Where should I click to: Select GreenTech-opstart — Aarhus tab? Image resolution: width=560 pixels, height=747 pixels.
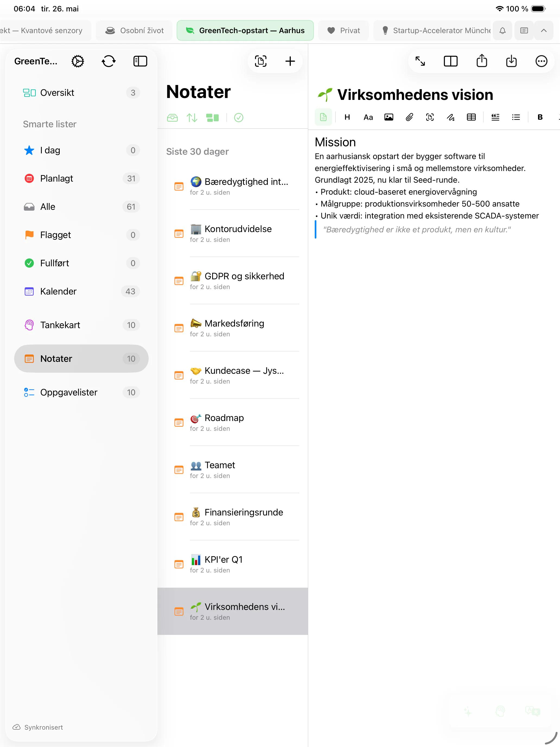point(245,30)
